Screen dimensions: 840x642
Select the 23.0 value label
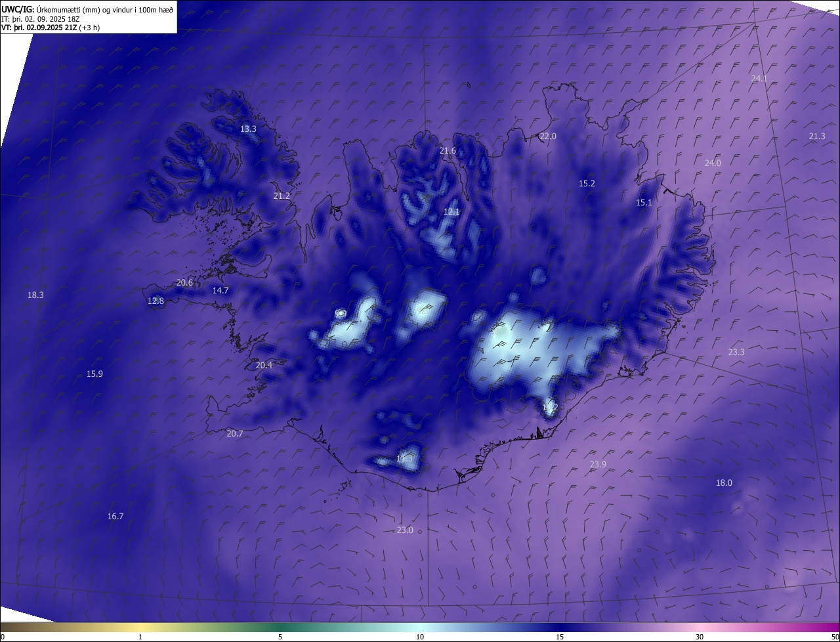click(x=406, y=530)
